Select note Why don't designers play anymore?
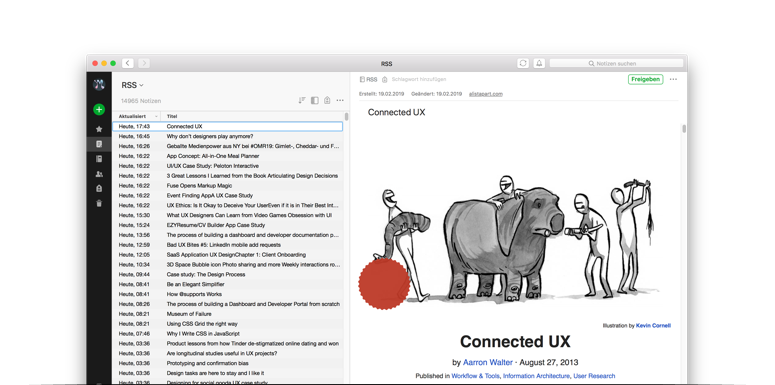 [227, 136]
